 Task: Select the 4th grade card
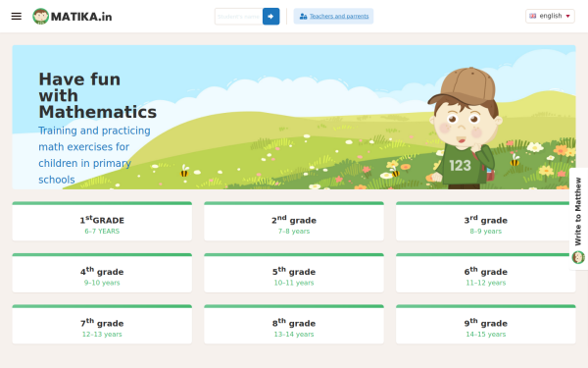click(102, 273)
